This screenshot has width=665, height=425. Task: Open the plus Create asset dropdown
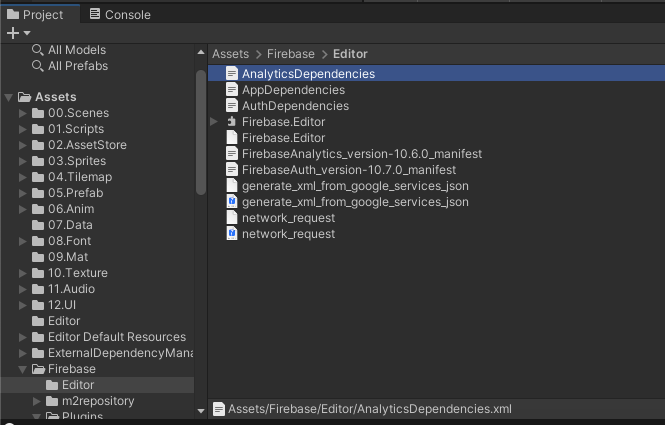(x=19, y=33)
